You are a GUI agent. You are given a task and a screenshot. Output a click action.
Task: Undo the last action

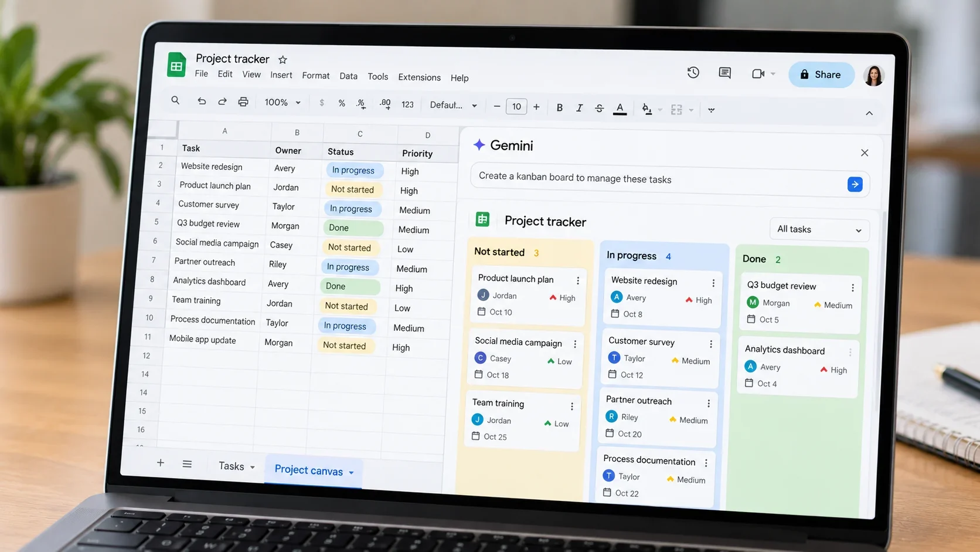[x=202, y=101]
